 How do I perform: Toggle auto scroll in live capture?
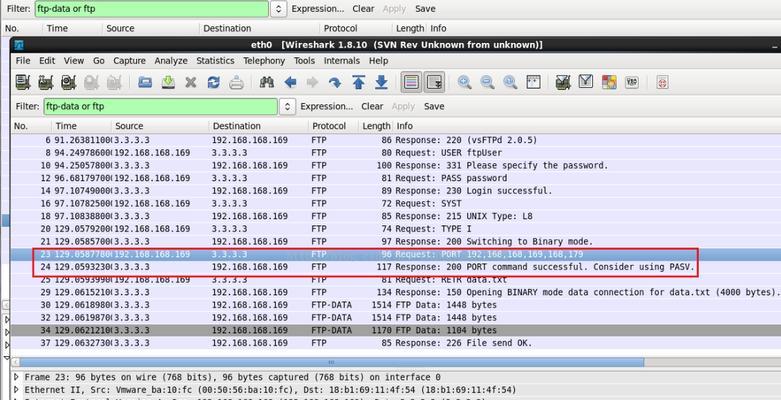[x=434, y=82]
